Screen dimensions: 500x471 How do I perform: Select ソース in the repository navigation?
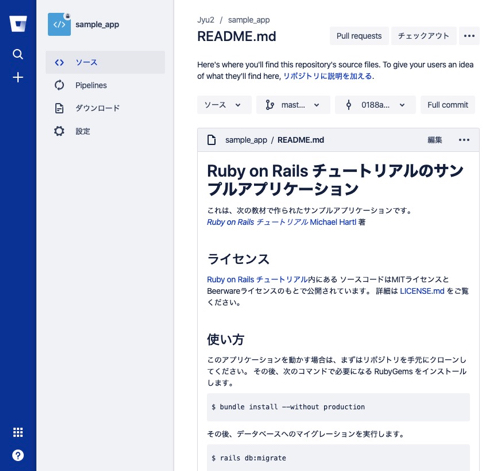(105, 62)
